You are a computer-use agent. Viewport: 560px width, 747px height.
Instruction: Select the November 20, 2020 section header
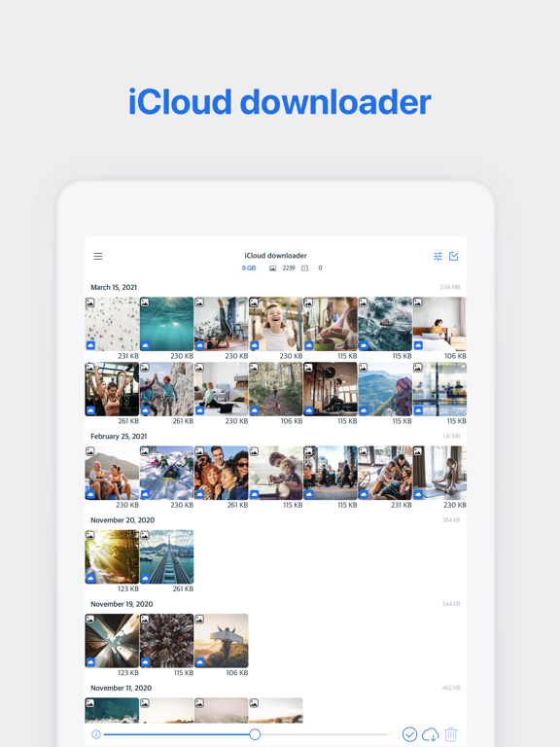[x=122, y=520]
